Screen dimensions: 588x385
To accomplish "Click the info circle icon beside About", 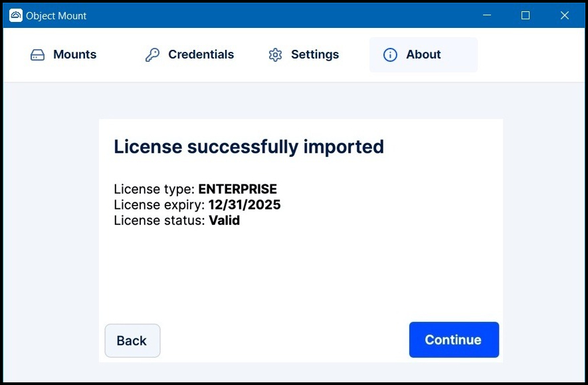I will [x=391, y=55].
